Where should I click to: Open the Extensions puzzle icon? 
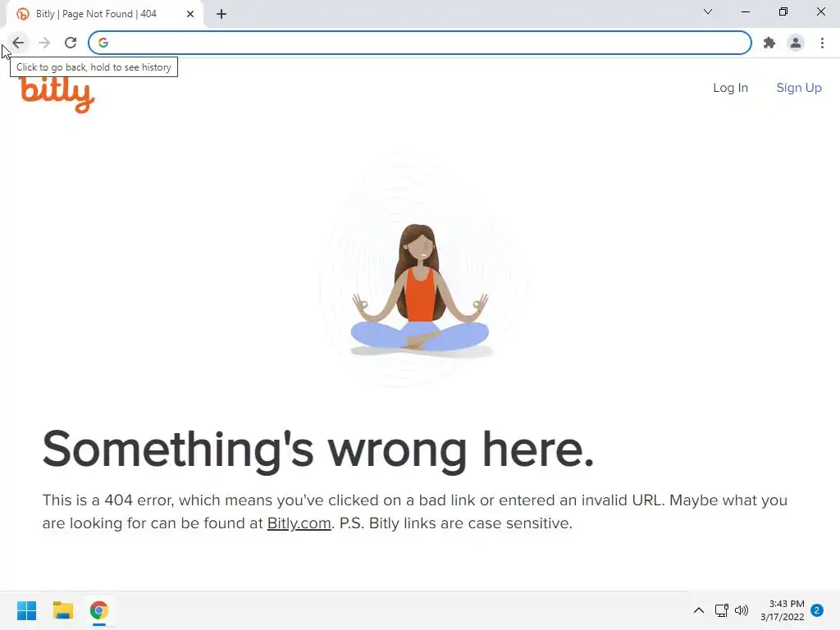[x=769, y=43]
